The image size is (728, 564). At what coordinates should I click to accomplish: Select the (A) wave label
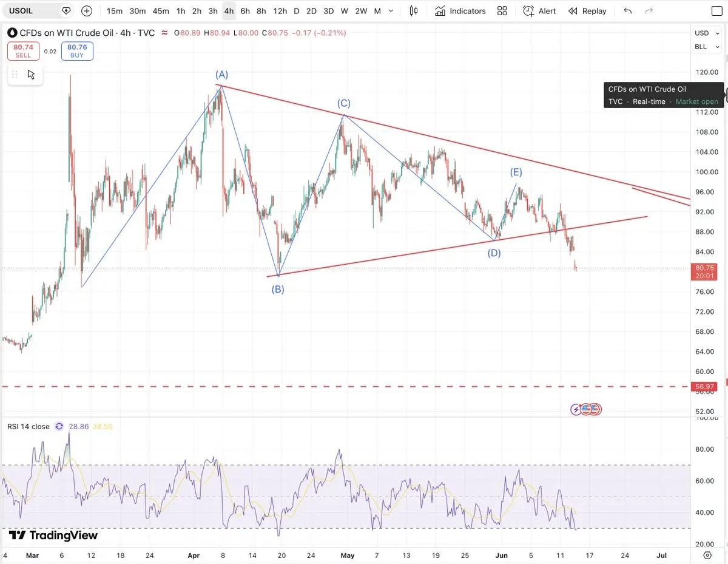[221, 75]
